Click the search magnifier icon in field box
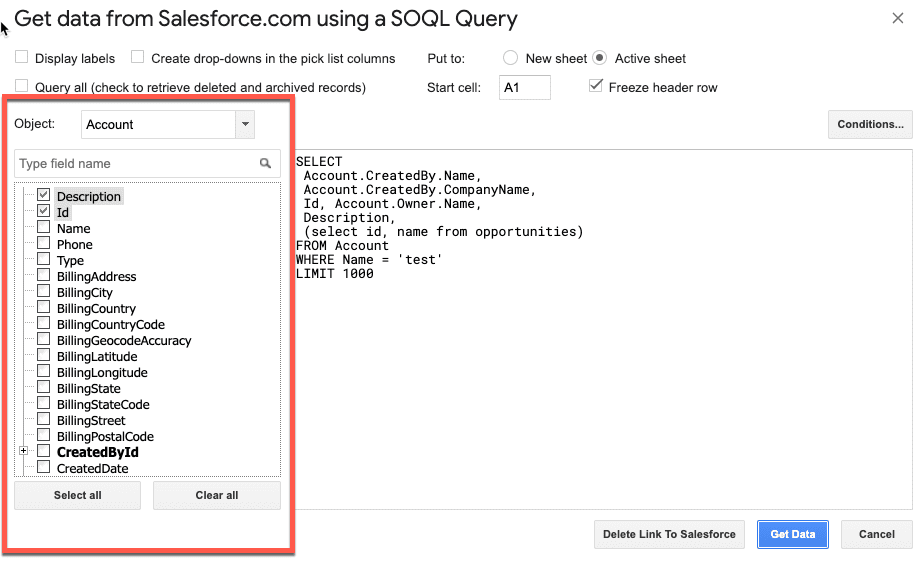This screenshot has width=920, height=561. 265,164
